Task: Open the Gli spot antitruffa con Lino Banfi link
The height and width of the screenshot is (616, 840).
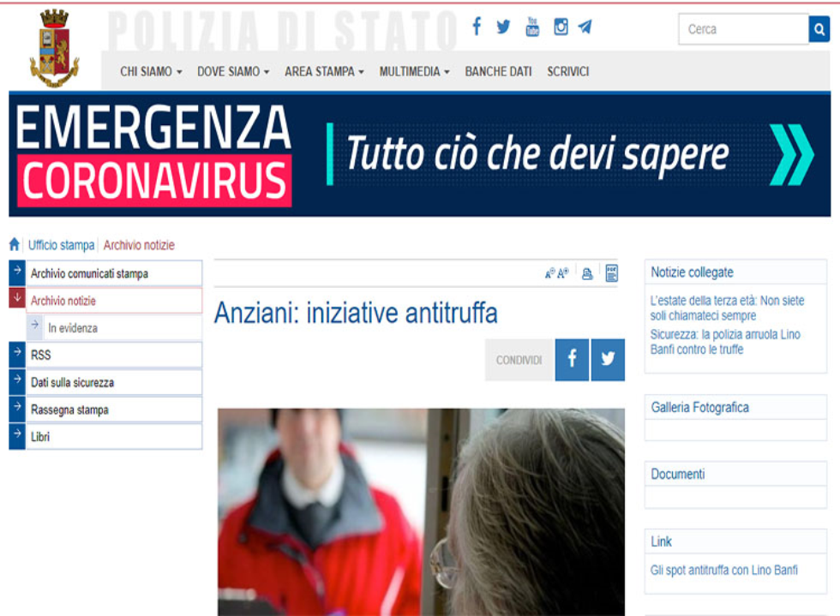Action: (x=724, y=570)
